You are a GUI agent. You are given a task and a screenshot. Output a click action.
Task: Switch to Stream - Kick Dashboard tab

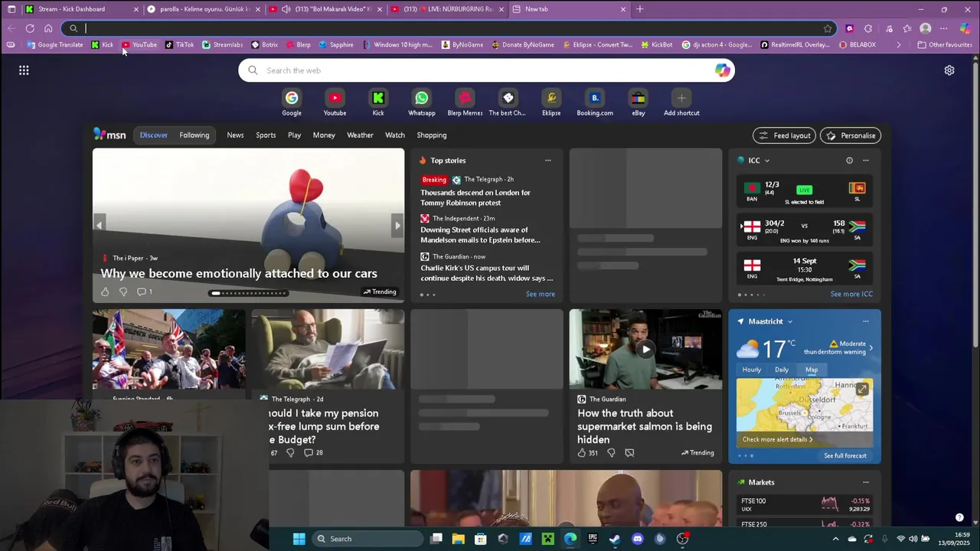tap(83, 9)
